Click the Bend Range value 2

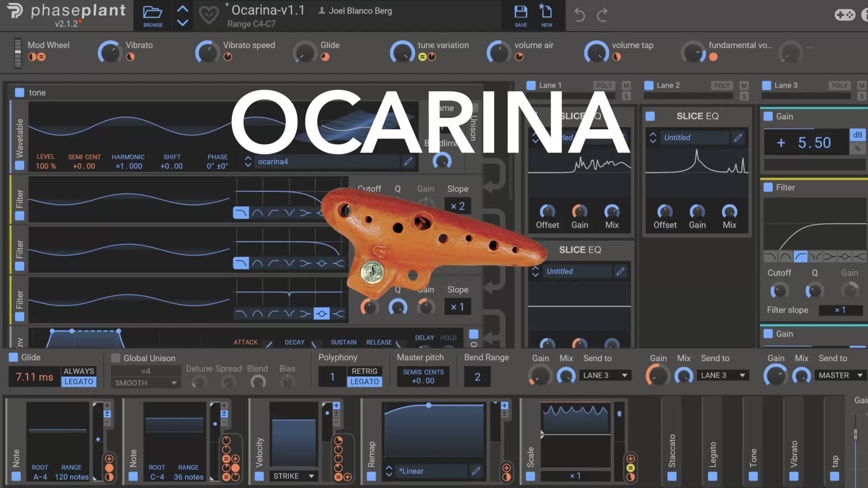477,377
